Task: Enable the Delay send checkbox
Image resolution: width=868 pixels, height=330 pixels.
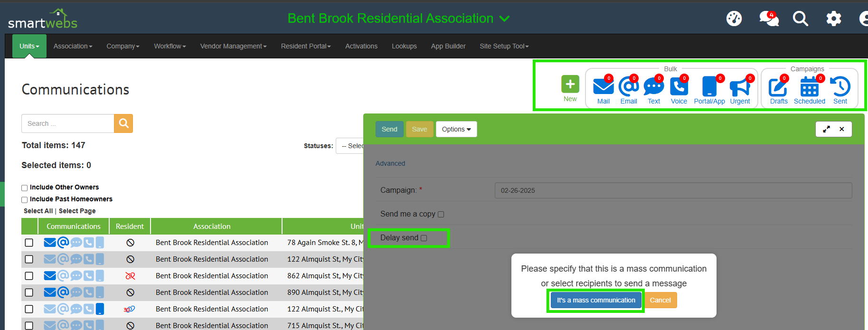Action: [x=424, y=238]
